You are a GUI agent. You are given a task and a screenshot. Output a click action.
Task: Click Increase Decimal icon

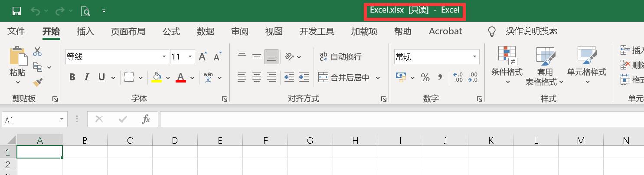(x=458, y=77)
